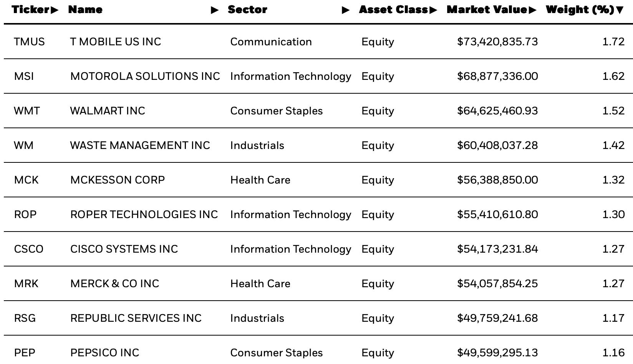
Task: Sort table by Ticker header
Action: [31, 10]
